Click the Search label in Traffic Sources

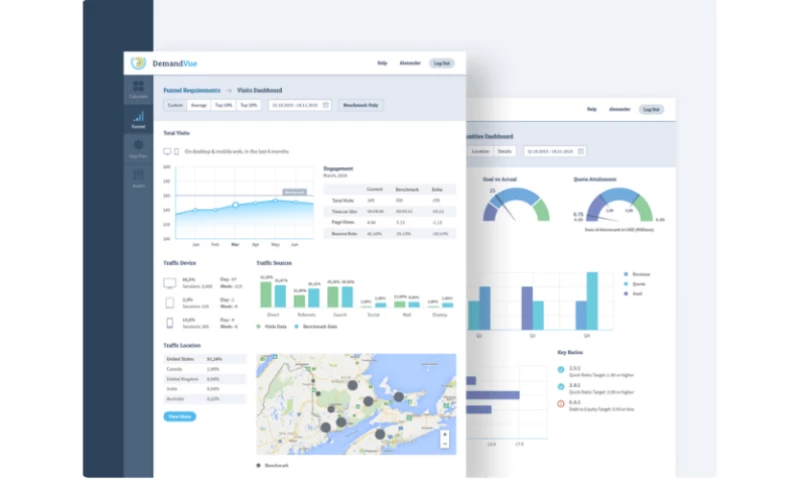point(340,315)
